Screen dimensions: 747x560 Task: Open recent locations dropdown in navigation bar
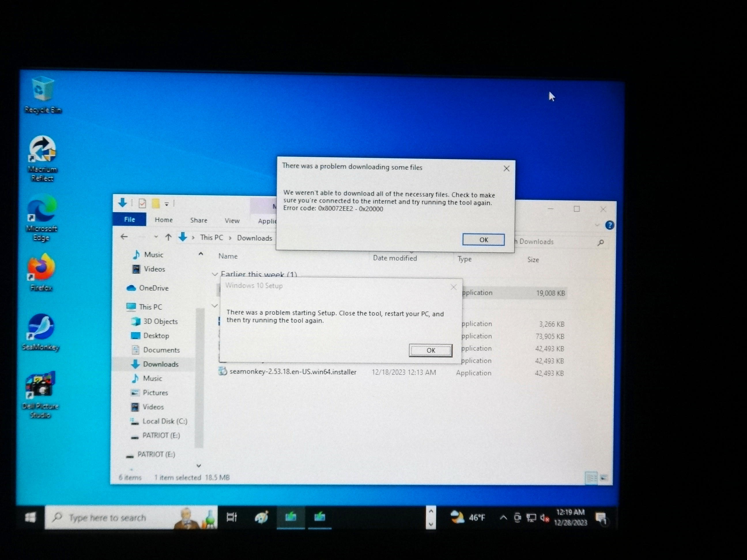tap(156, 237)
